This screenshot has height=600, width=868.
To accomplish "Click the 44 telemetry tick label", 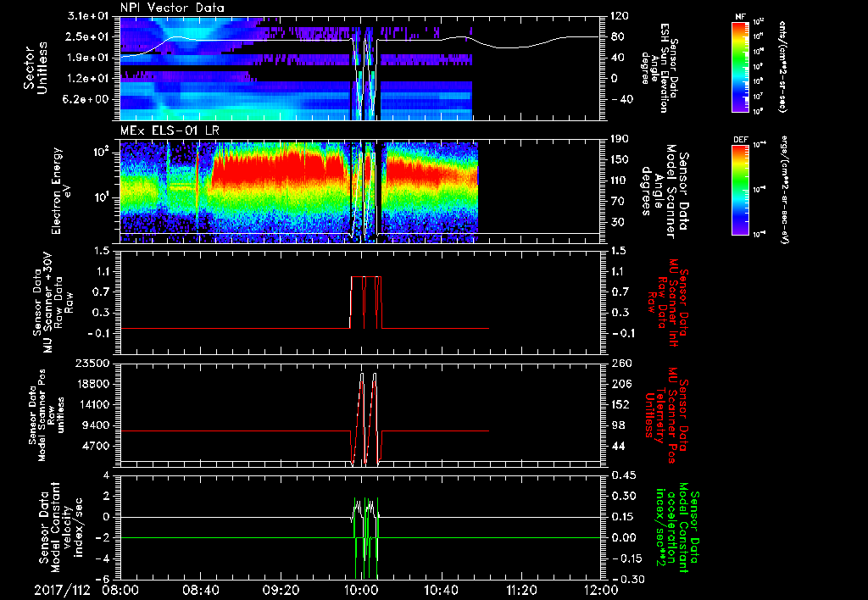I will click(617, 447).
